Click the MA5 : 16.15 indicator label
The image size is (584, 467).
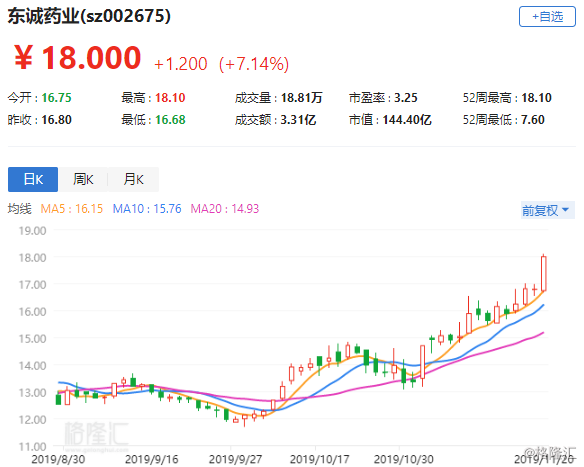click(72, 209)
